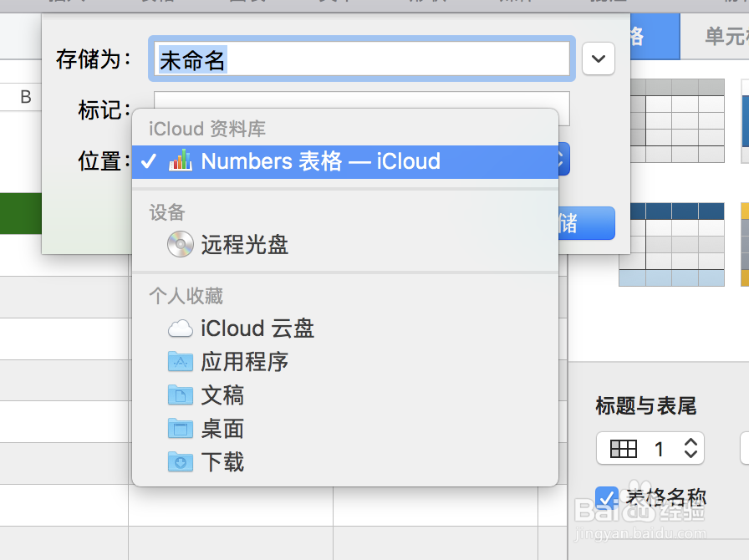Select the 文稿 folder icon
The height and width of the screenshot is (560, 749).
pos(181,395)
